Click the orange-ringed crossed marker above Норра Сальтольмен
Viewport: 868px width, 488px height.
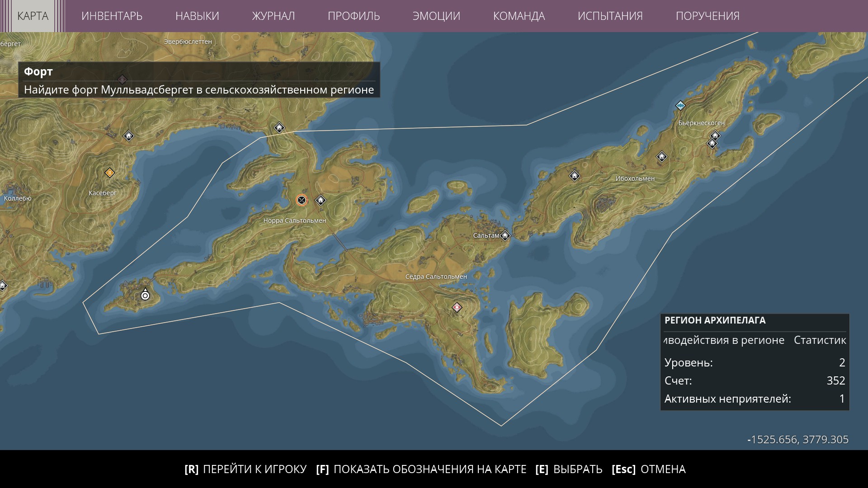click(x=302, y=200)
